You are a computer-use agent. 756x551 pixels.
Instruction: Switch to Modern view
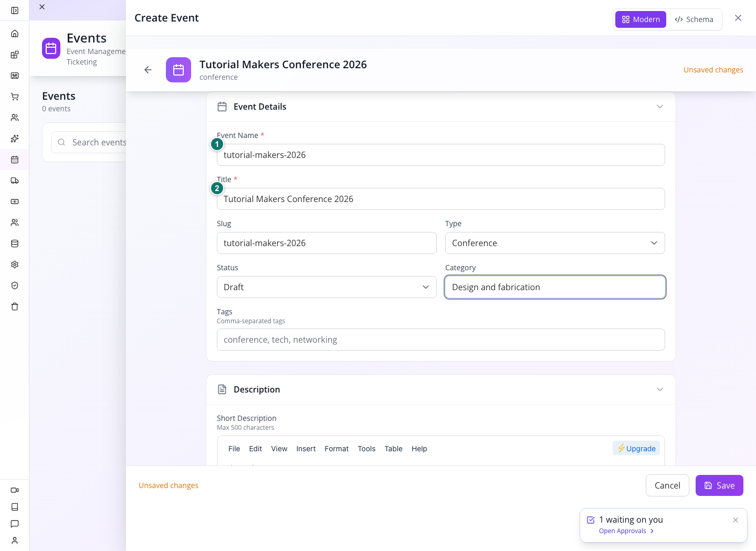coord(640,19)
